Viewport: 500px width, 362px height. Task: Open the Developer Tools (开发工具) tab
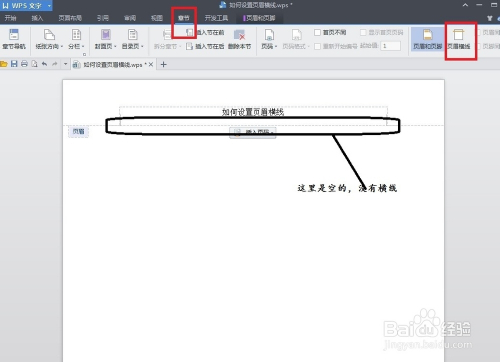[216, 18]
